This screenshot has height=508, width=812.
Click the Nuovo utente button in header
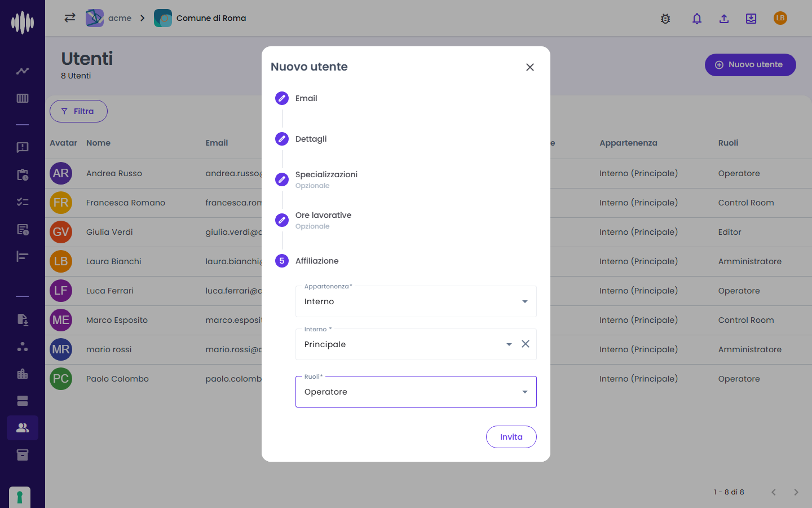751,65
